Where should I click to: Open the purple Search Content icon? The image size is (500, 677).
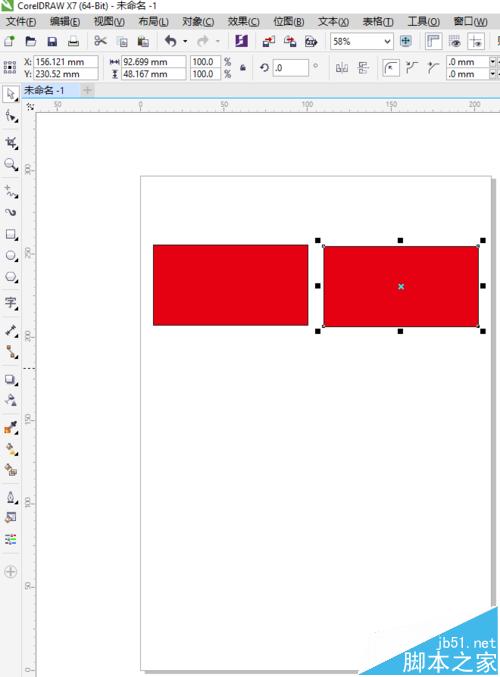click(241, 41)
